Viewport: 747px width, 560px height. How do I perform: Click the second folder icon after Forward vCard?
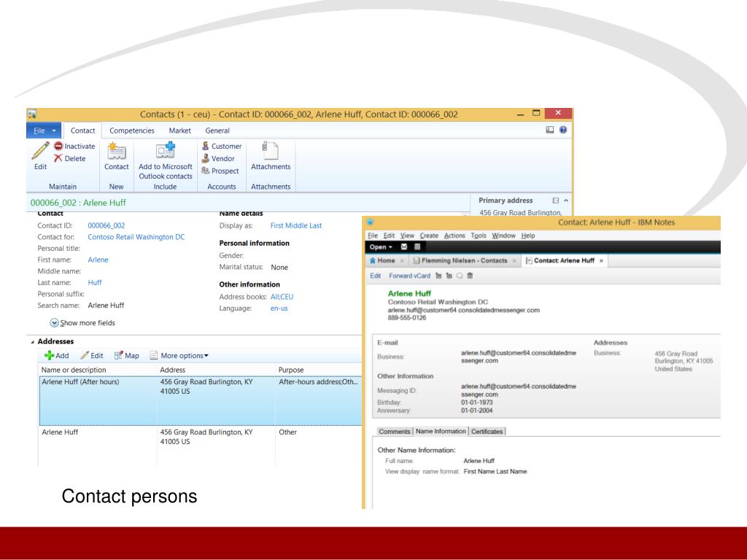click(x=449, y=276)
